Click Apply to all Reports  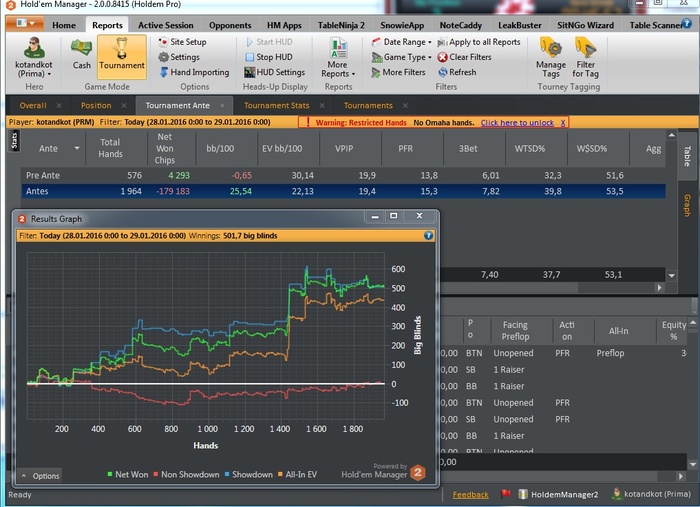pos(479,42)
